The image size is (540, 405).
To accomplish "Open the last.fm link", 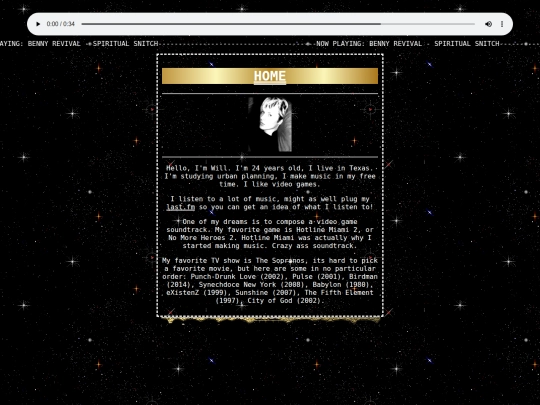I will point(180,207).
